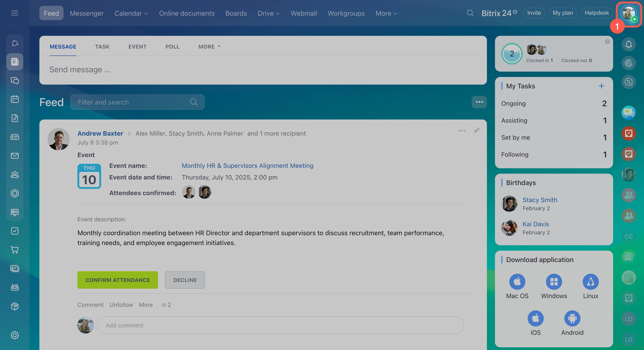Open the MORE dropdown in message composer
644x350 pixels.
209,47
